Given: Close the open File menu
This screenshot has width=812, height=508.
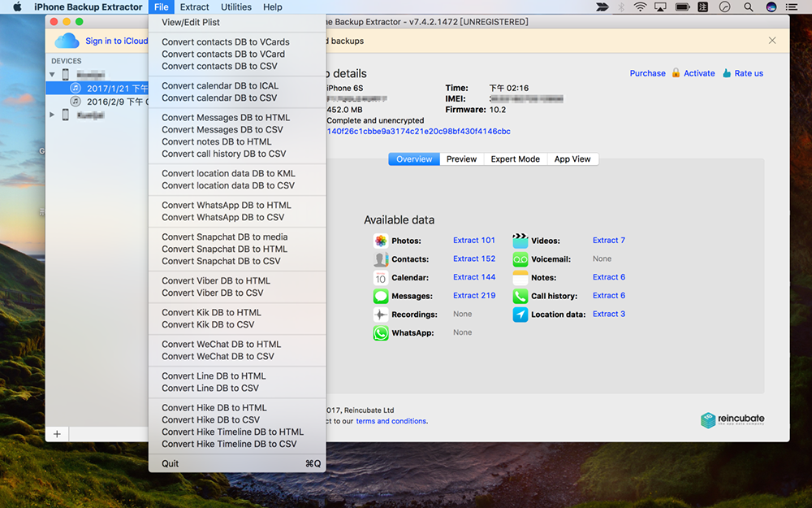Looking at the screenshot, I should click(161, 7).
